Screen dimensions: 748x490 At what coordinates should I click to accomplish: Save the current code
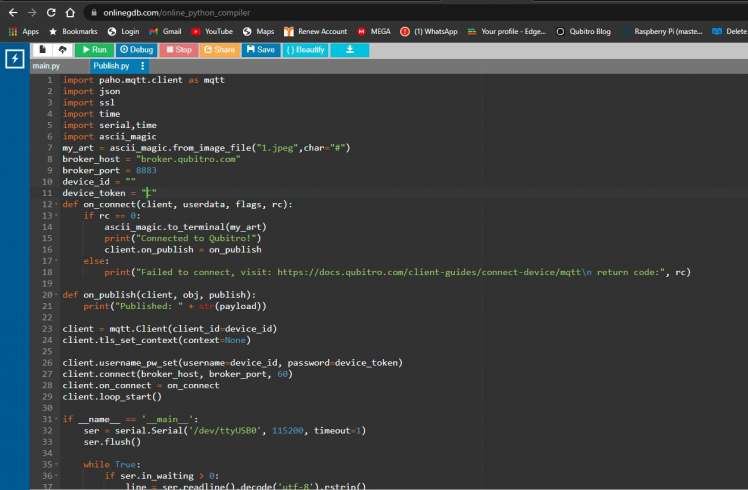pyautogui.click(x=259, y=49)
